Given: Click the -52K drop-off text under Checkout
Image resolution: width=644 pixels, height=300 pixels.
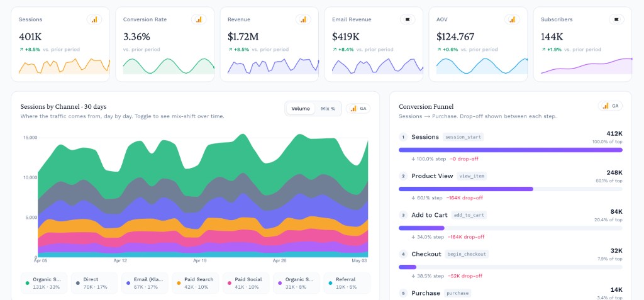Looking at the screenshot, I should click(x=465, y=276).
